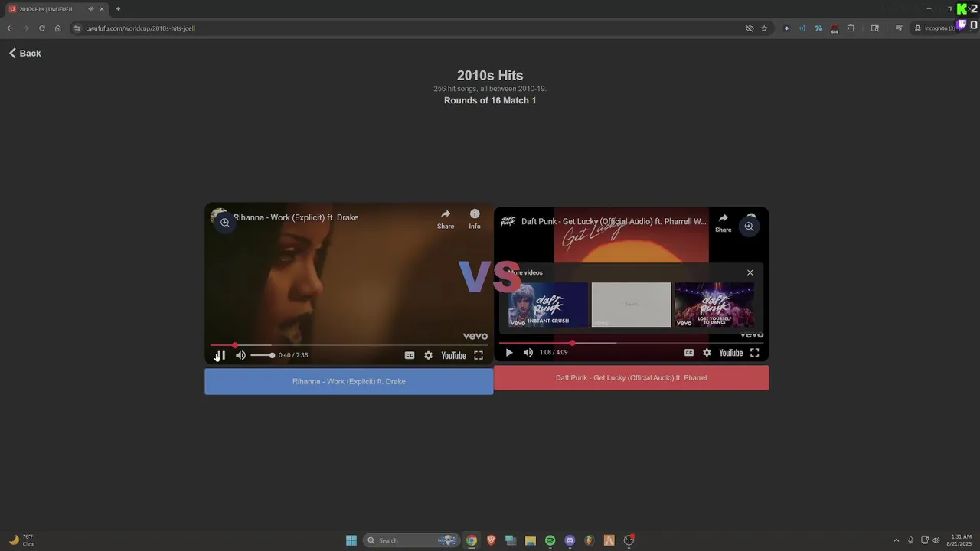Click the taskbar Search box
The image size is (980, 551).
411,540
